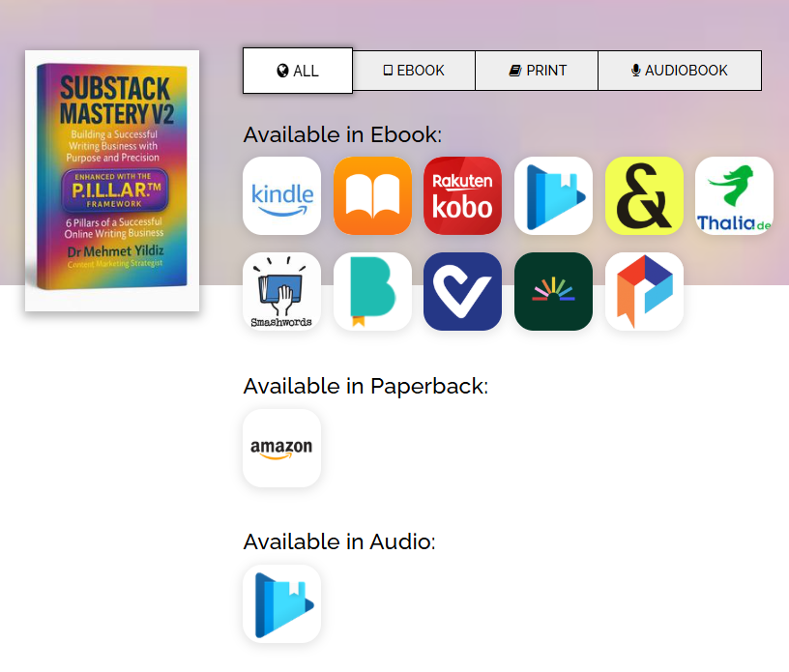This screenshot has height=672, width=789.
Task: Switch to the PRINT tab
Action: (537, 71)
